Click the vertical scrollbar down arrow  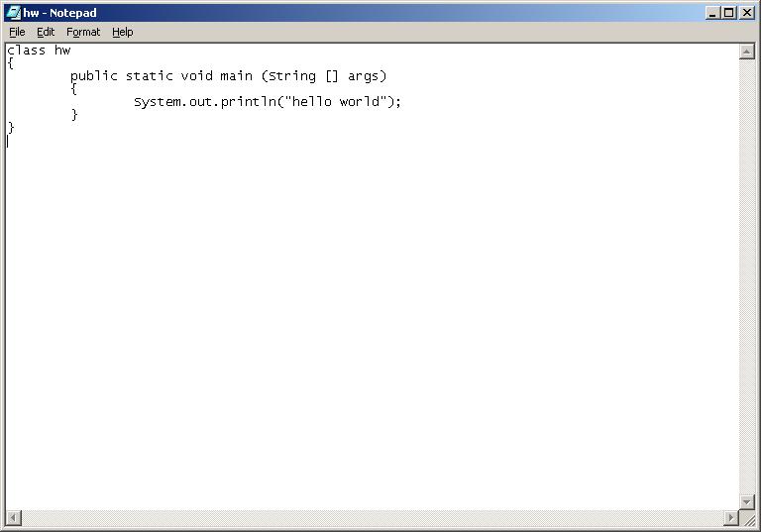pyautogui.click(x=747, y=502)
